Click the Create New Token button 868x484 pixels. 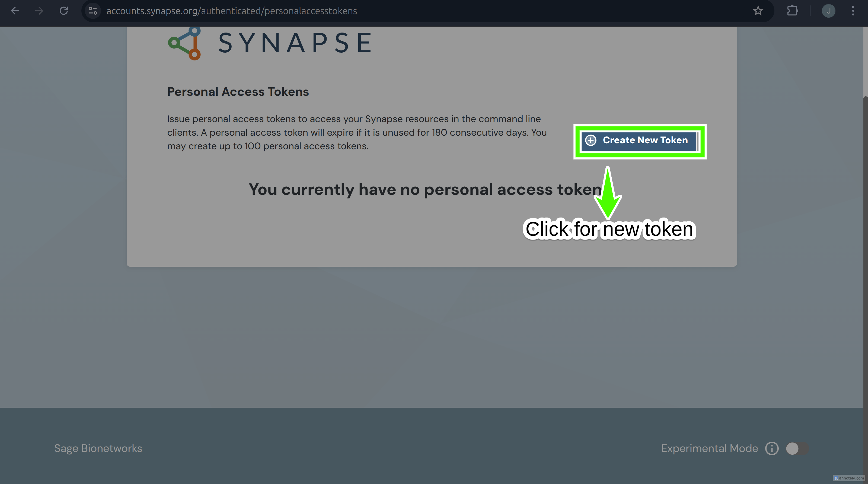pos(640,141)
